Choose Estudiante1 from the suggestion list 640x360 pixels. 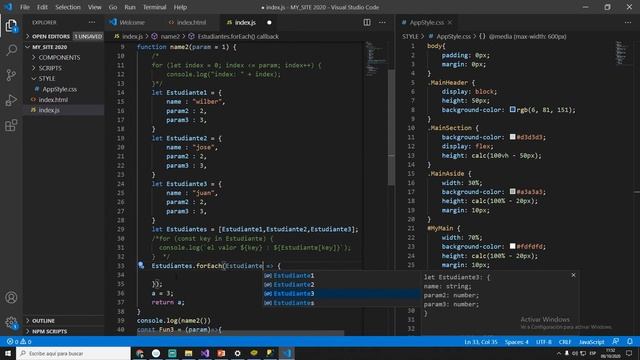pyautogui.click(x=341, y=276)
